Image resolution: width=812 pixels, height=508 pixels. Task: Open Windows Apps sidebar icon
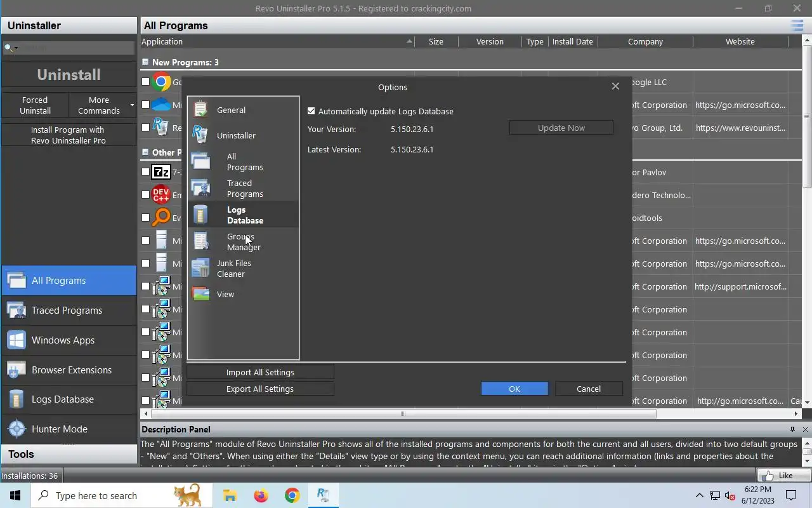[16, 340]
